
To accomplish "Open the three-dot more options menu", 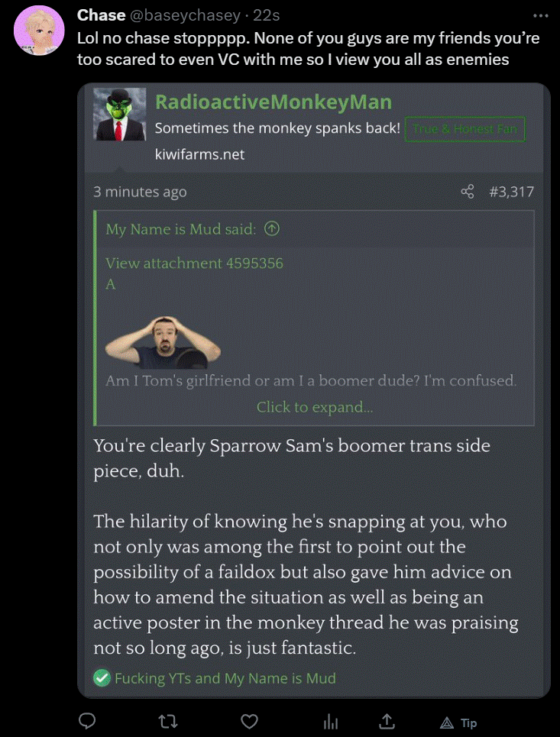I will coord(541,15).
